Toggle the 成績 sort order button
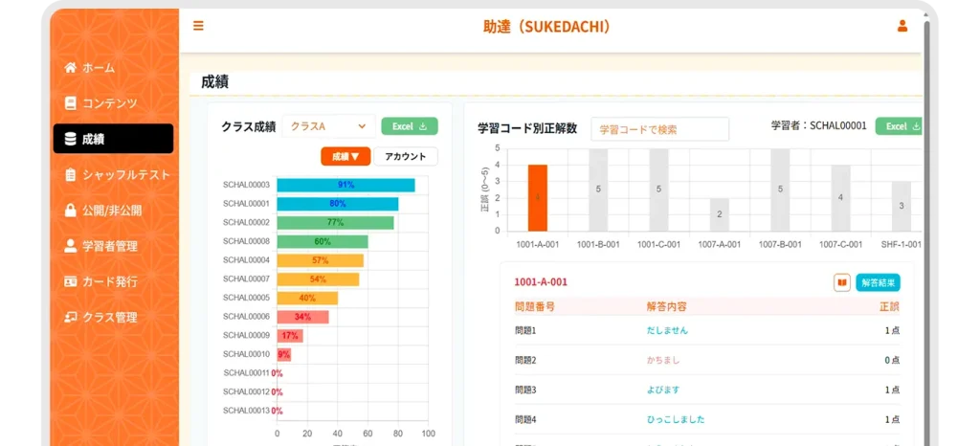The width and height of the screenshot is (980, 446). coord(345,157)
